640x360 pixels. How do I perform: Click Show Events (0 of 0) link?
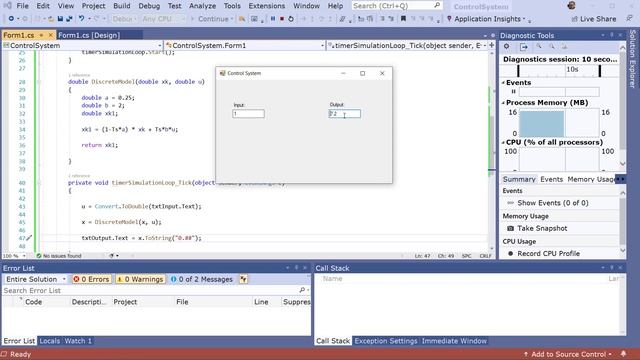(553, 203)
